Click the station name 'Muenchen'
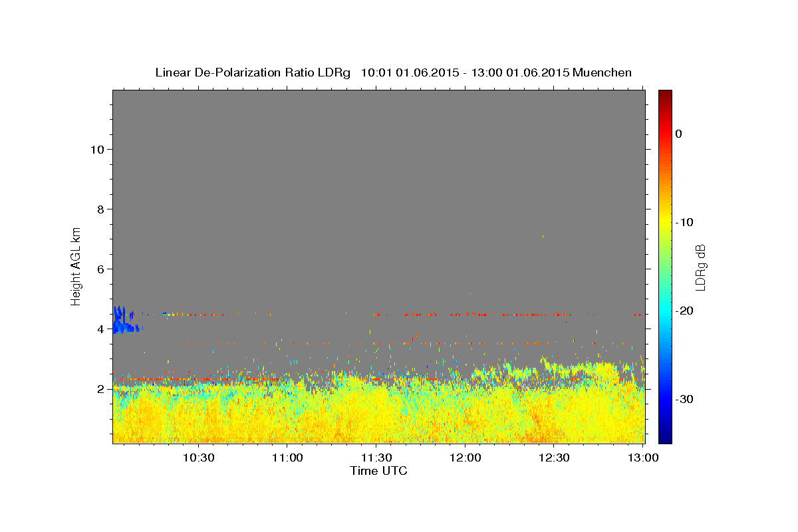798x532 pixels. coord(602,72)
